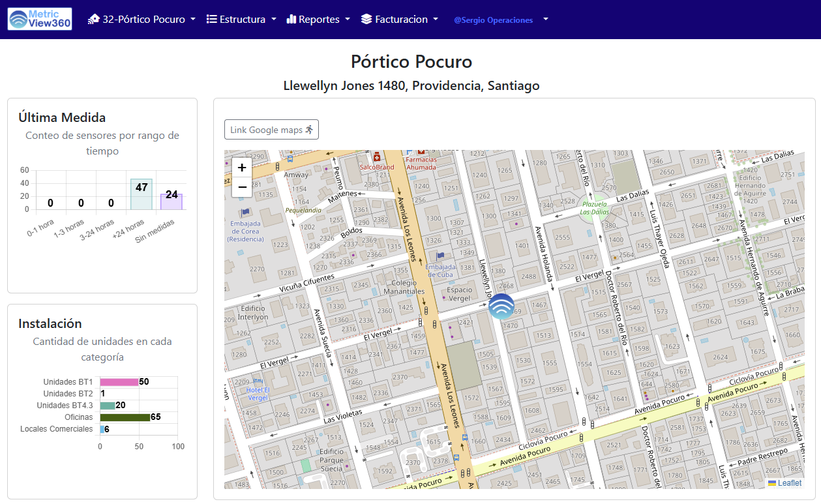Click the +24 horas bar showing 47
Screen dimensions: 821x504
(x=142, y=194)
